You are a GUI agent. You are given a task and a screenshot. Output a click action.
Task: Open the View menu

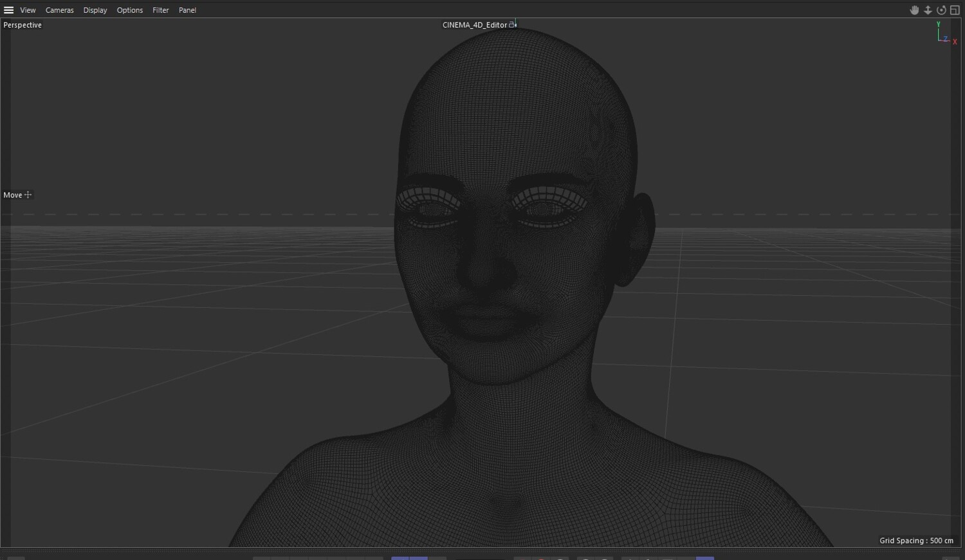(x=28, y=10)
